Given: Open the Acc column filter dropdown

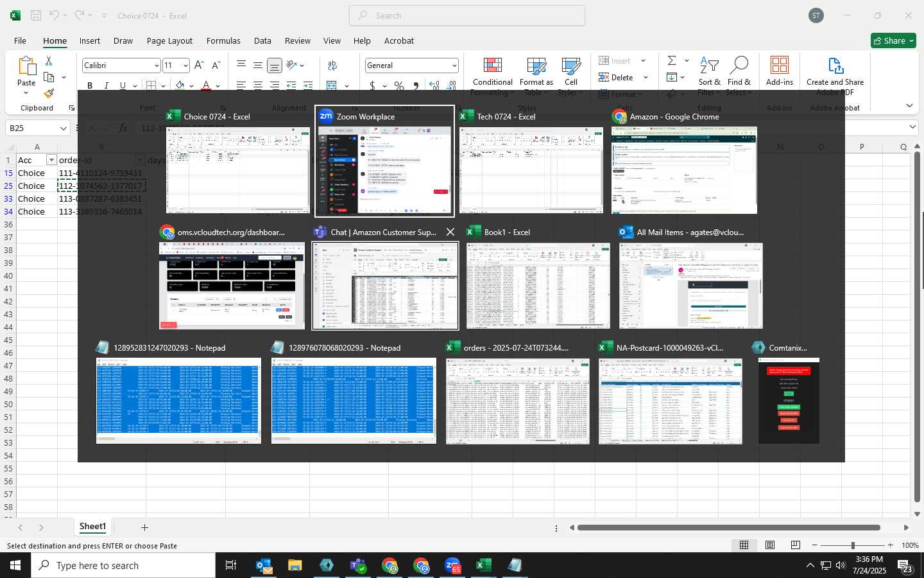Looking at the screenshot, I should coord(51,160).
